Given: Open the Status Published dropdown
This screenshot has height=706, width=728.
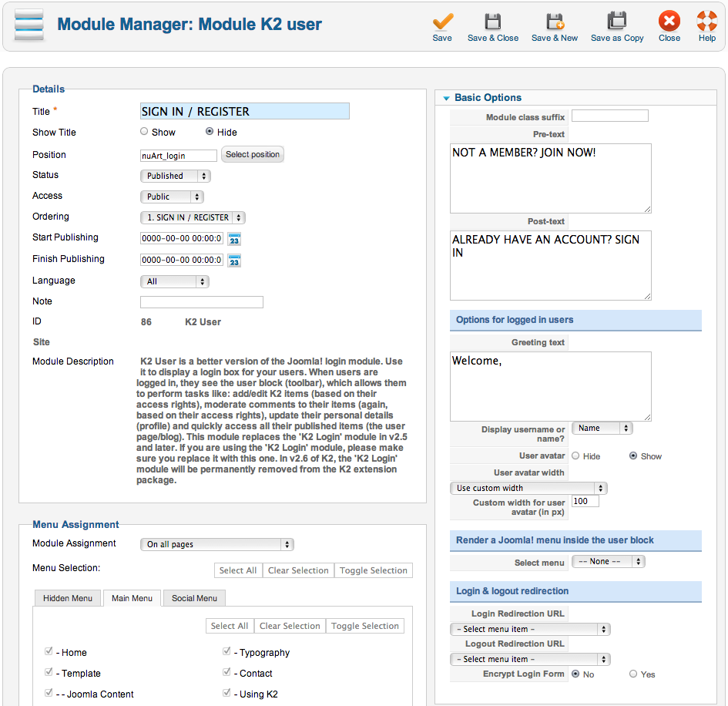Looking at the screenshot, I should pyautogui.click(x=176, y=176).
